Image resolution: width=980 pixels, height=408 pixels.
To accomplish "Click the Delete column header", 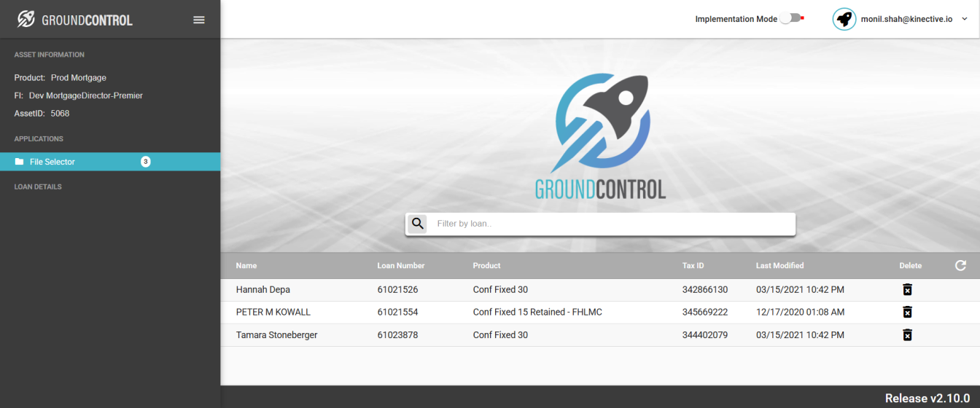I will [x=911, y=266].
